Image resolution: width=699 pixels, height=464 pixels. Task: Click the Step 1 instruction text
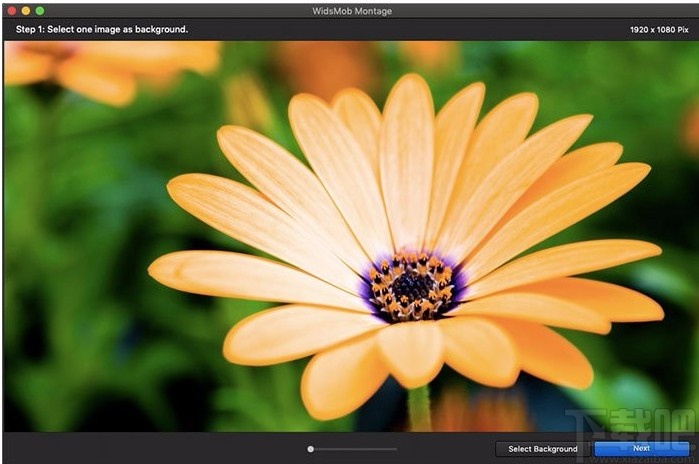102,29
